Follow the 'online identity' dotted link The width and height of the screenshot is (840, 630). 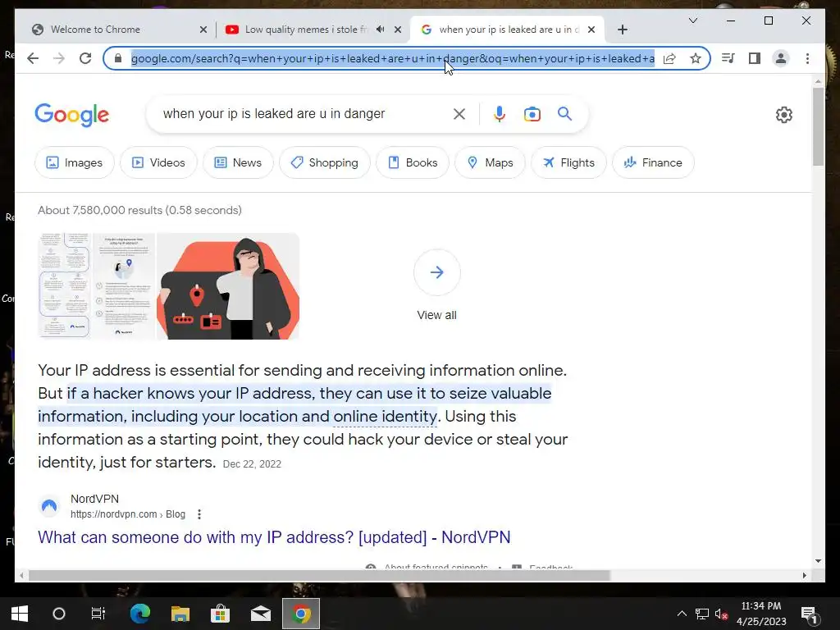coord(386,416)
